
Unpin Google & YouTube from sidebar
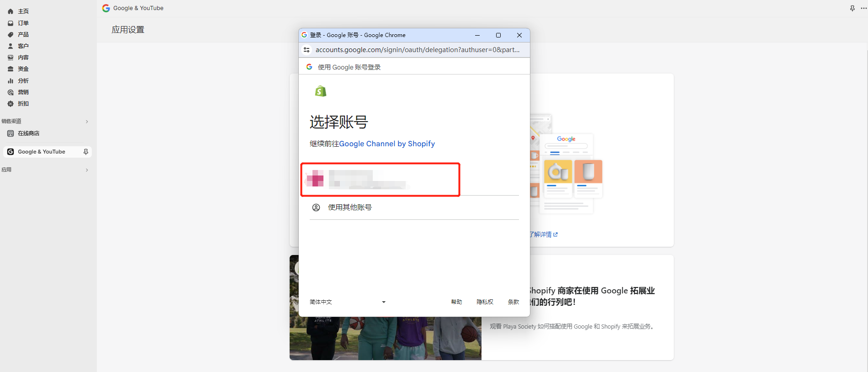(86, 152)
